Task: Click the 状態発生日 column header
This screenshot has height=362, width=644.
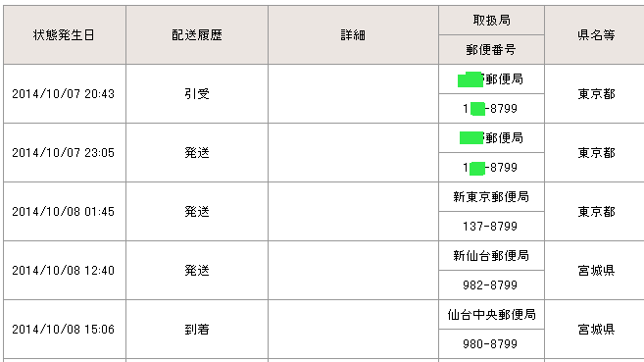Action: [x=64, y=35]
